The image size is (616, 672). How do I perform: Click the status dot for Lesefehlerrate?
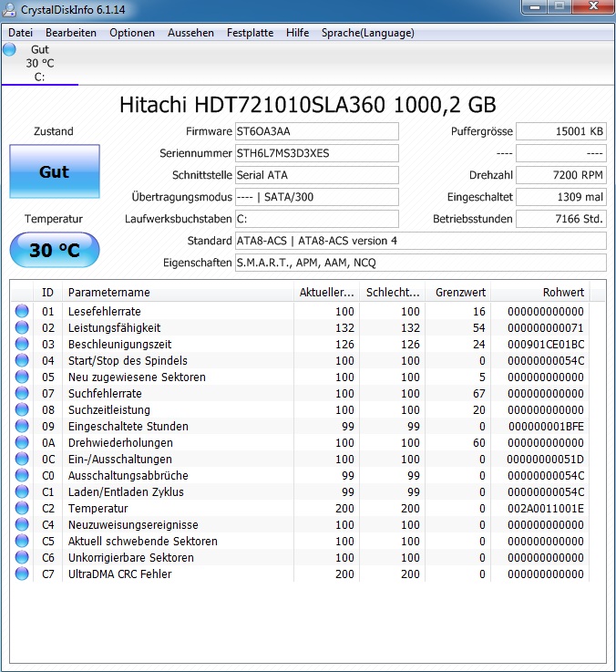point(22,311)
